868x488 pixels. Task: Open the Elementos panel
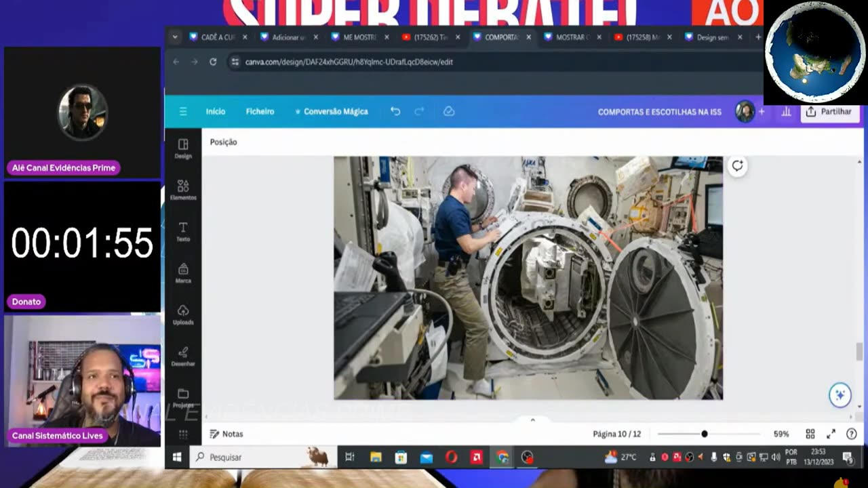183,190
